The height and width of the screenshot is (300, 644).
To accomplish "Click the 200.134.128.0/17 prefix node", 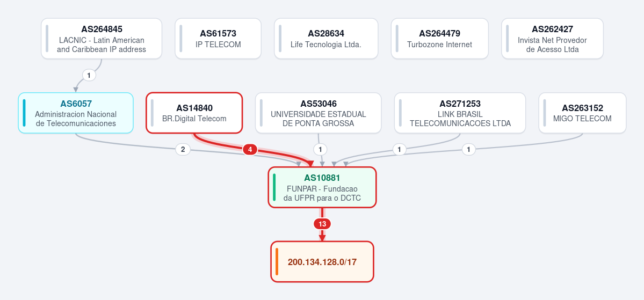I will 322,262.
